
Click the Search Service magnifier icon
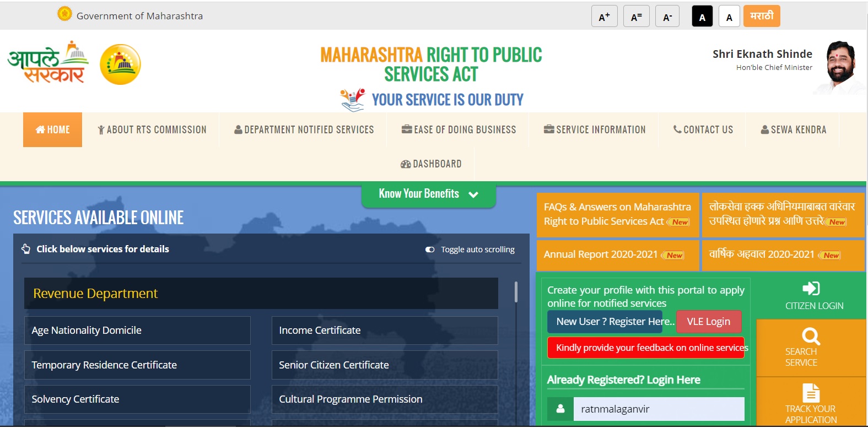pyautogui.click(x=811, y=336)
